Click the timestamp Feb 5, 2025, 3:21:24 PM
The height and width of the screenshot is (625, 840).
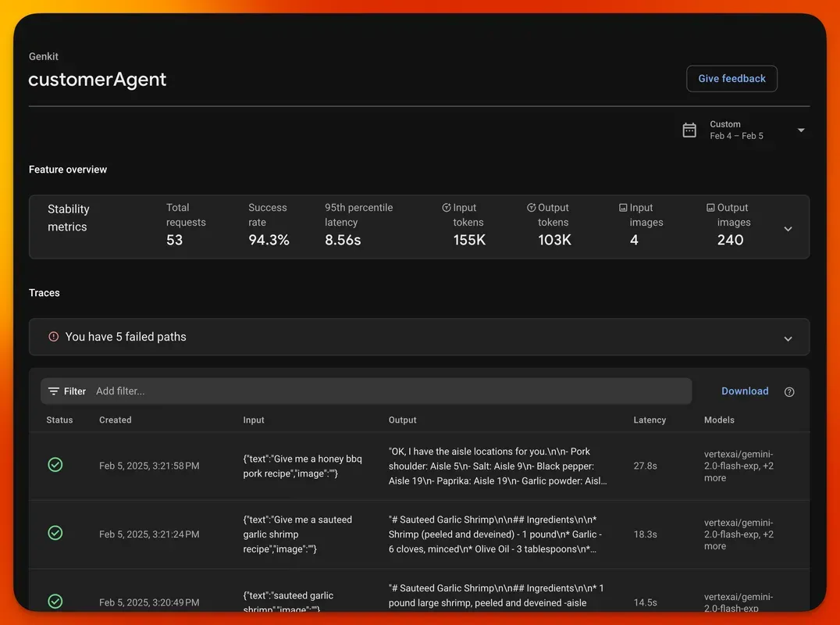149,534
